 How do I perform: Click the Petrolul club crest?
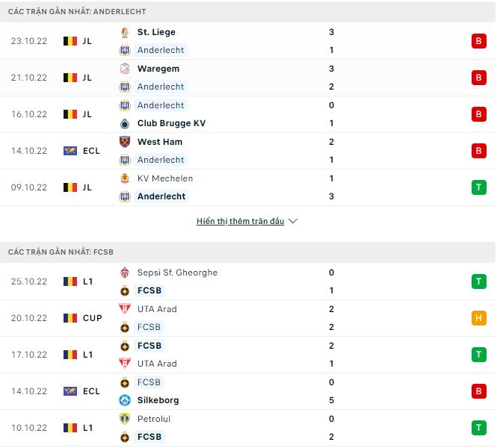[x=124, y=419]
